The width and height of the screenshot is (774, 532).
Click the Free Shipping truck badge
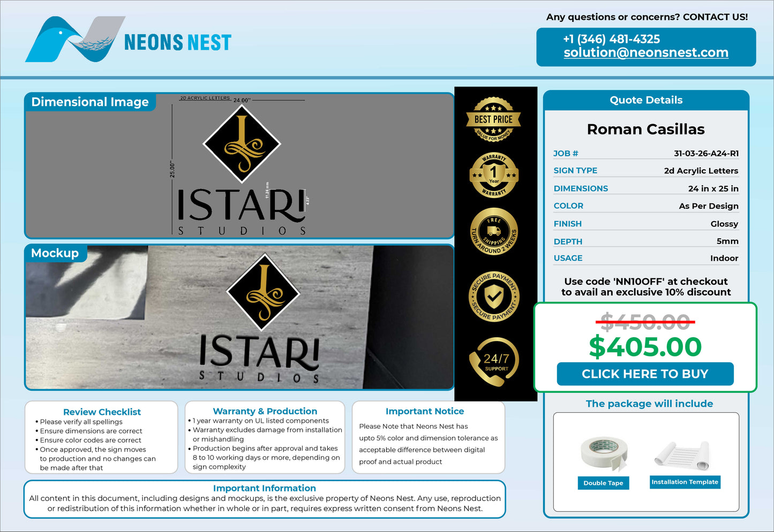point(494,231)
